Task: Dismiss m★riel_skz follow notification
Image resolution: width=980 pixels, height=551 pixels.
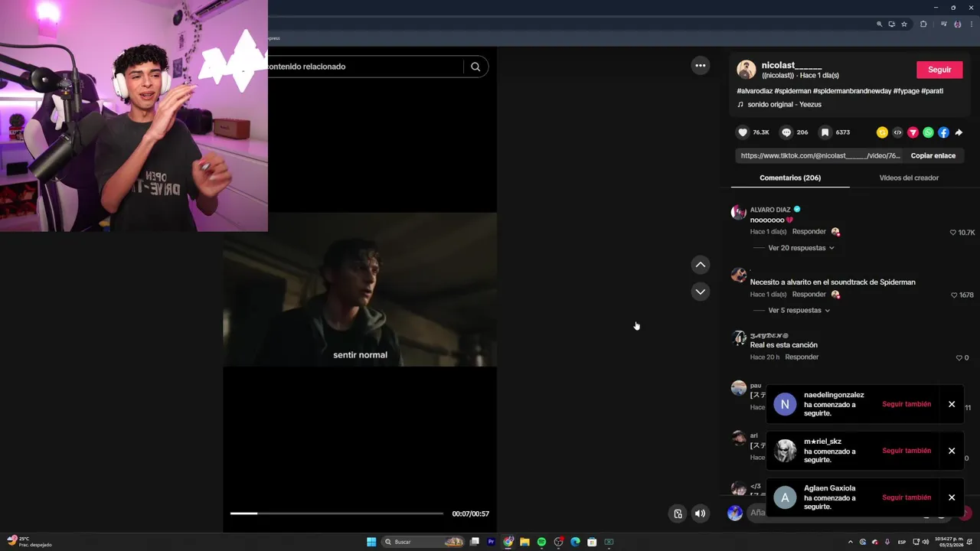Action: pos(952,451)
